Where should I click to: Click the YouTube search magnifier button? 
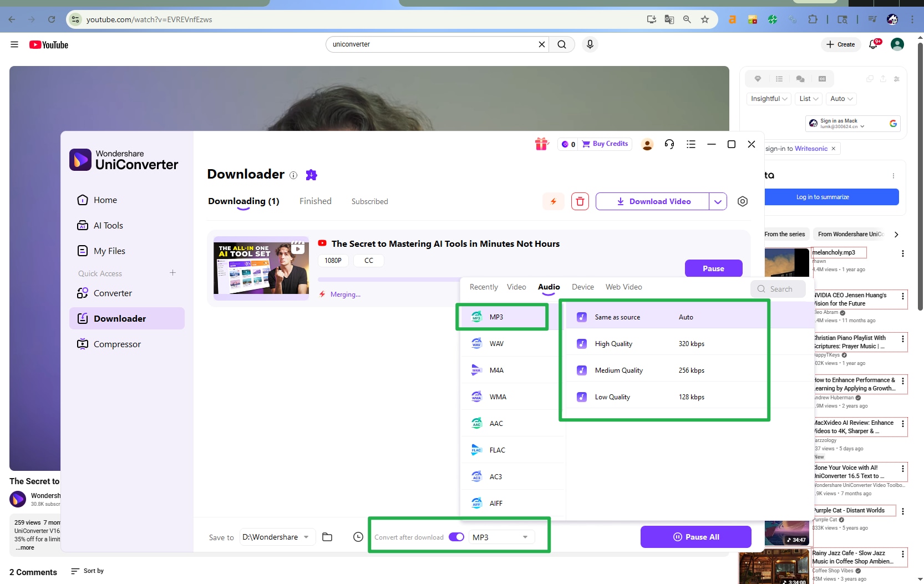(x=562, y=44)
